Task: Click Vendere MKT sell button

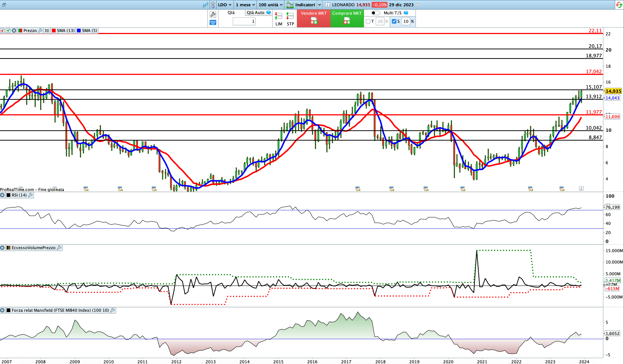Action: [x=313, y=18]
